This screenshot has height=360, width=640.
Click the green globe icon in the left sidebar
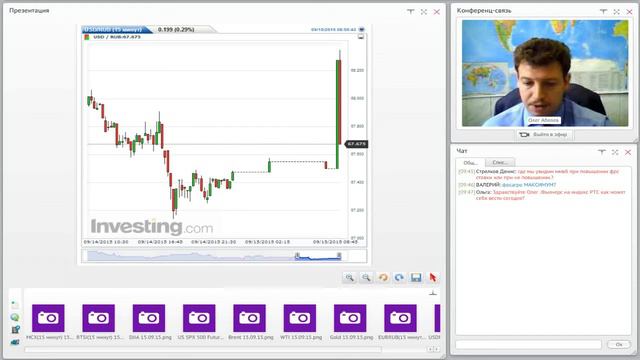(15, 317)
